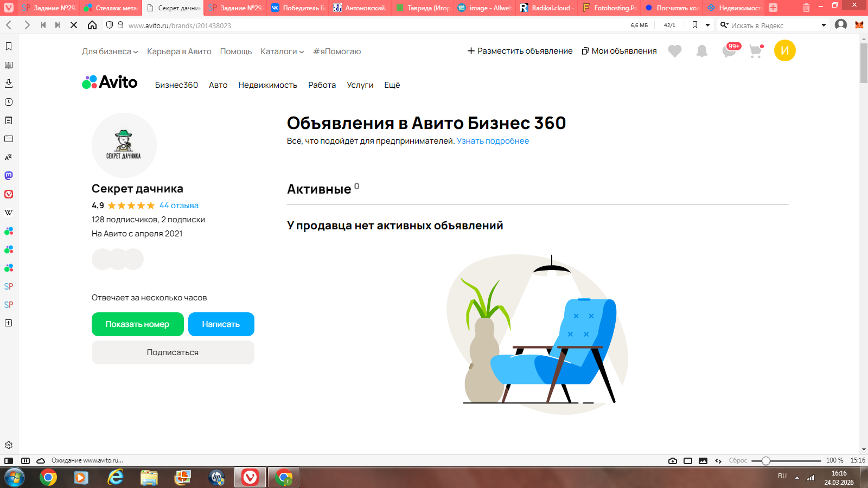Toggle image loading in status bar
Screen dimensions: 868x488
click(x=703, y=461)
